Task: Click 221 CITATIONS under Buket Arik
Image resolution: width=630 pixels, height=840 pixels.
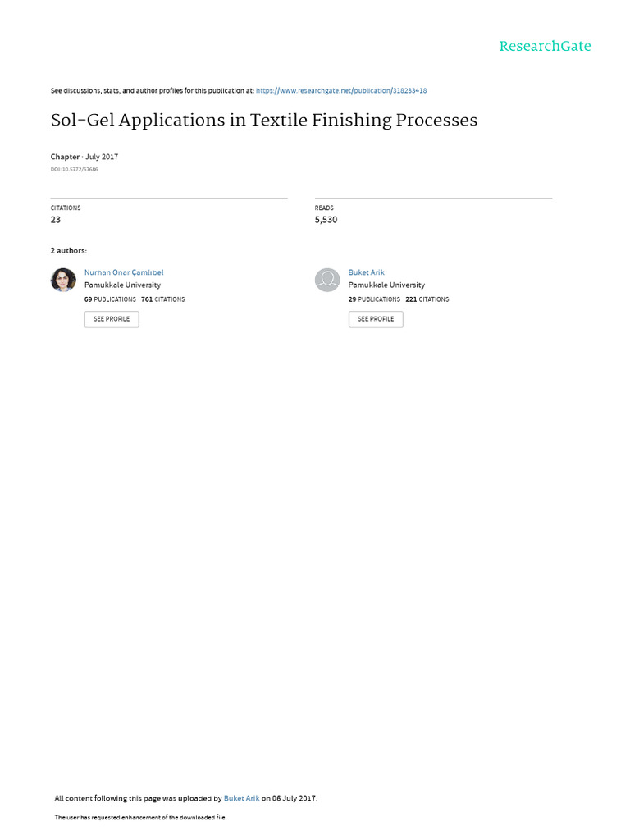Action: (x=427, y=299)
